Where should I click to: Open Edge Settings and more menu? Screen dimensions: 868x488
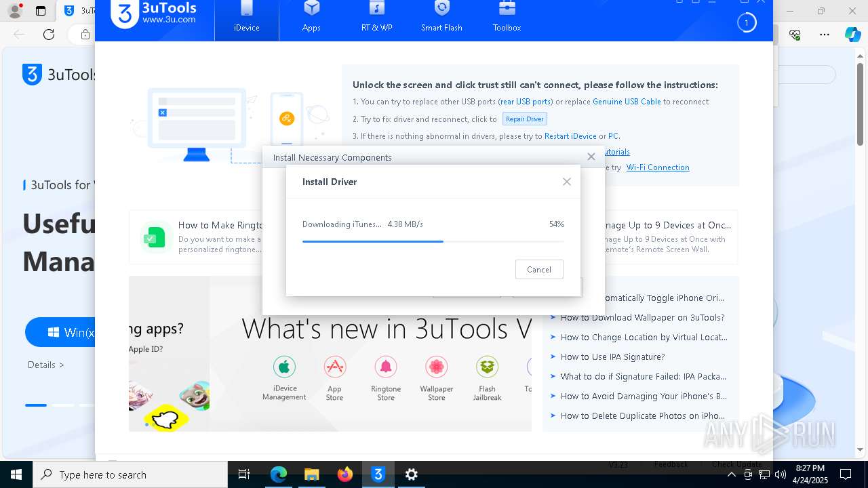pyautogui.click(x=825, y=35)
